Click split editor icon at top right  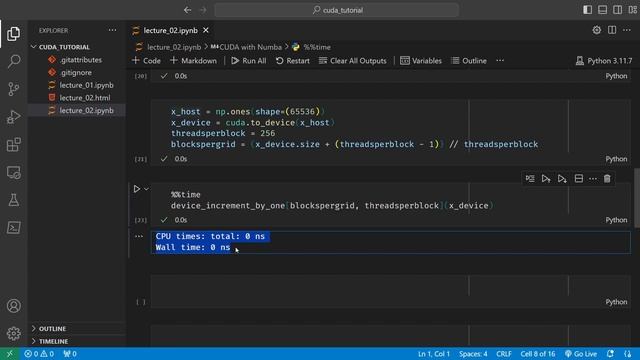tap(612, 30)
